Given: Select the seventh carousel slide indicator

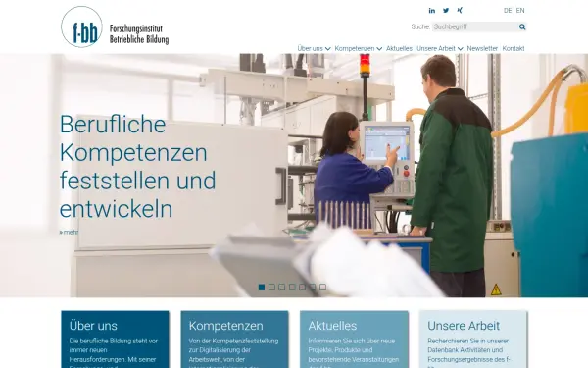Looking at the screenshot, I should coord(322,288).
